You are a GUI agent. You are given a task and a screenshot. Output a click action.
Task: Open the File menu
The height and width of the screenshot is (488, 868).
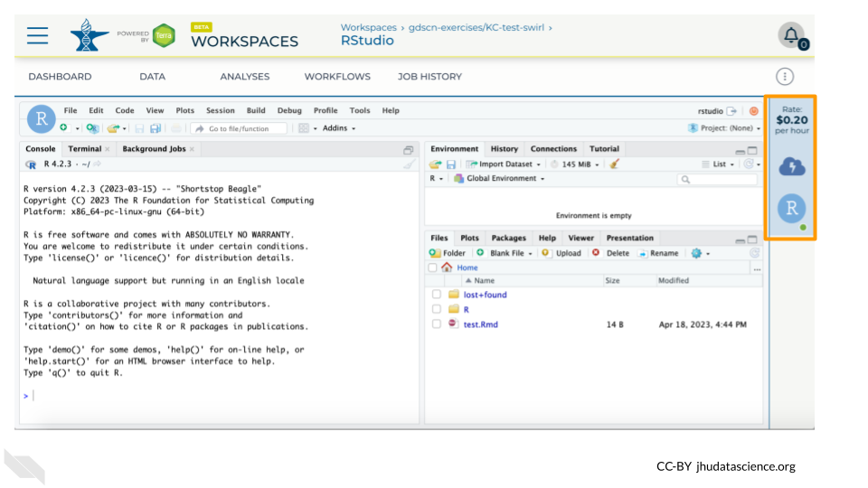71,110
